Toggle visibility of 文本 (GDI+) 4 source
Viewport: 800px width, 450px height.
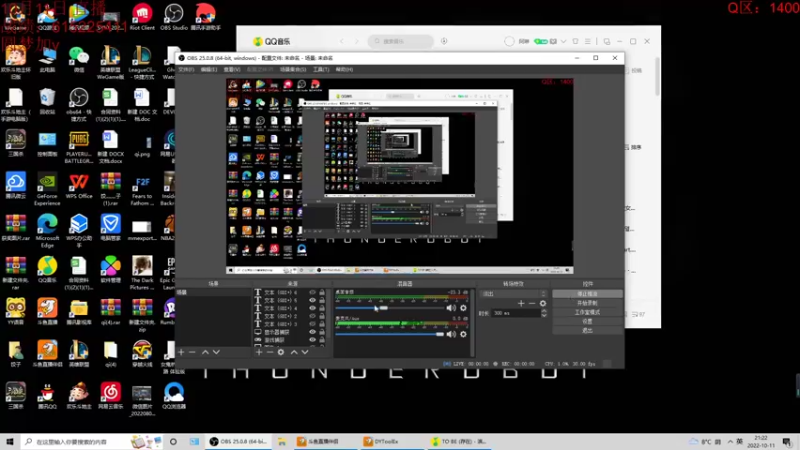[x=313, y=309]
